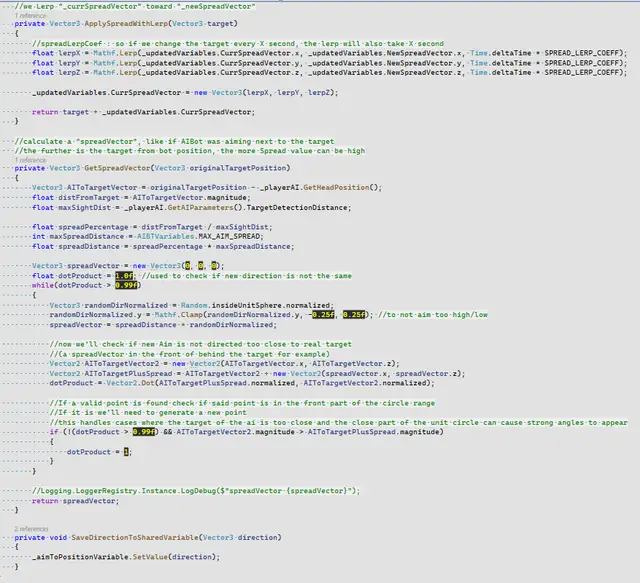The height and width of the screenshot is (583, 640).
Task: Click 'return spreadVector;' statement
Action: (76, 501)
